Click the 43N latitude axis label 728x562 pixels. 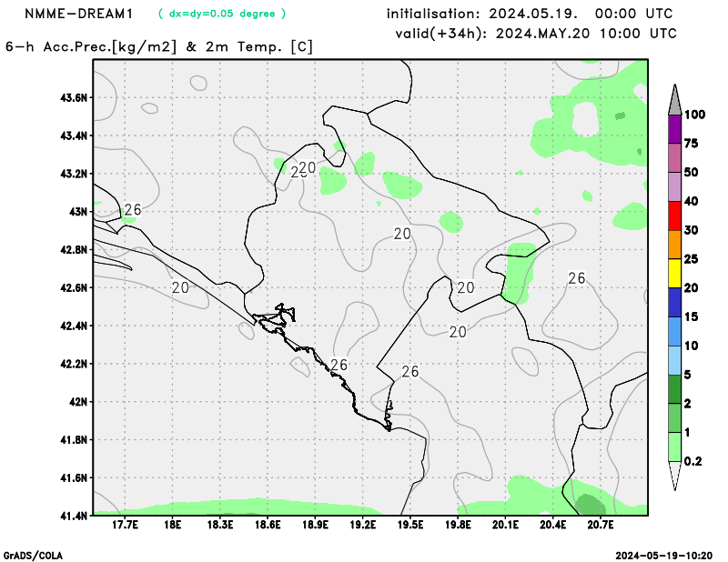pyautogui.click(x=77, y=212)
